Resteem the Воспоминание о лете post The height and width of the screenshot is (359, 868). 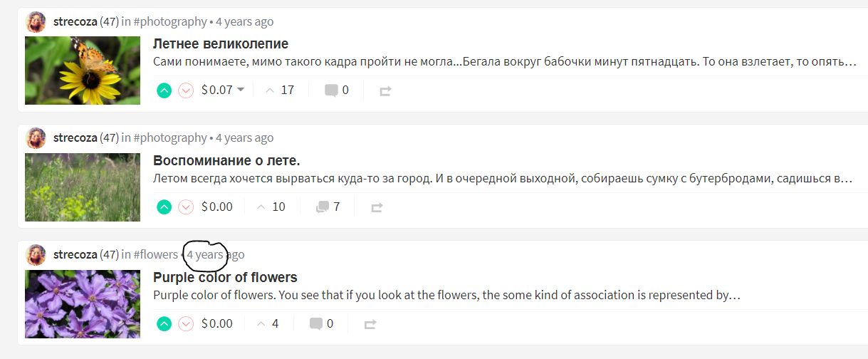point(377,208)
